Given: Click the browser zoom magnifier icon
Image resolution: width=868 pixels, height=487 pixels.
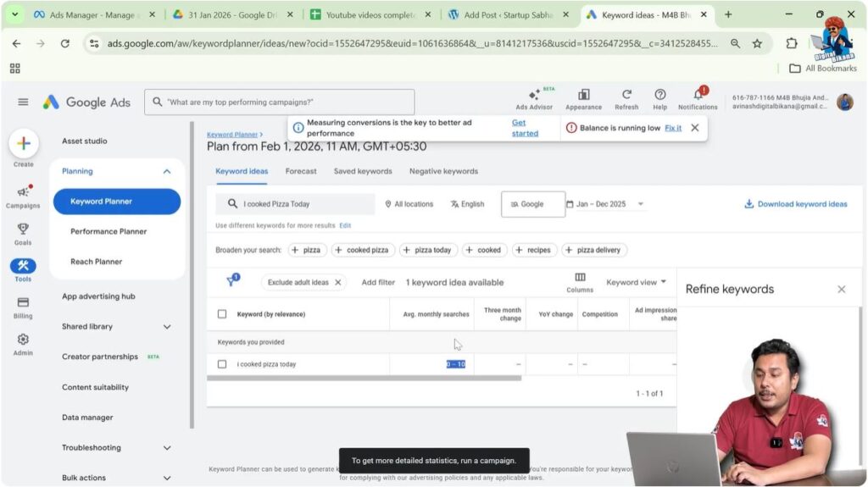Looking at the screenshot, I should (x=735, y=43).
